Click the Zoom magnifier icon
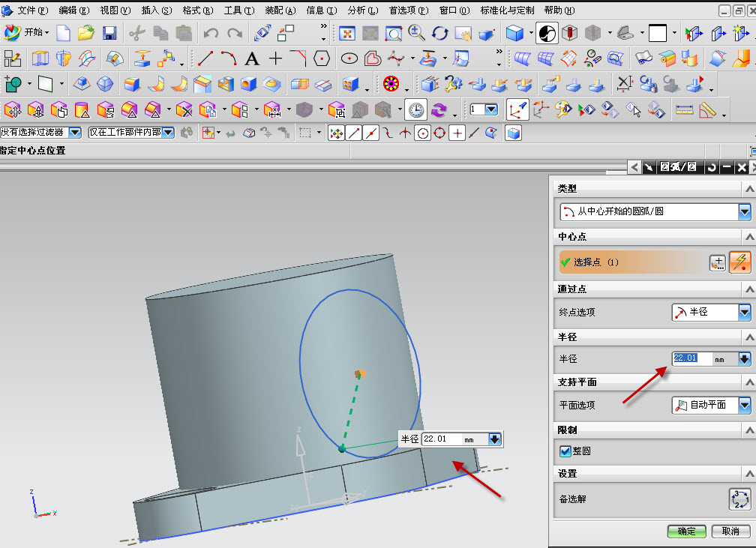756x548 pixels. coord(416,33)
